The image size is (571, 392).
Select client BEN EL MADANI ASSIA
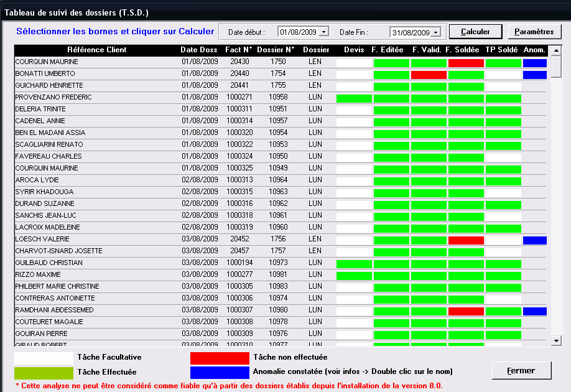coord(50,133)
